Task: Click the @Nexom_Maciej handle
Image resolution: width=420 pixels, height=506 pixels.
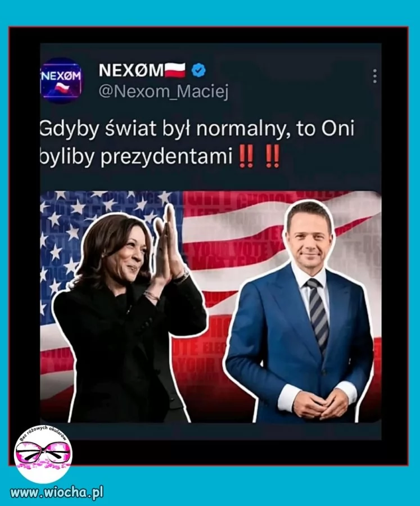Action: point(164,92)
